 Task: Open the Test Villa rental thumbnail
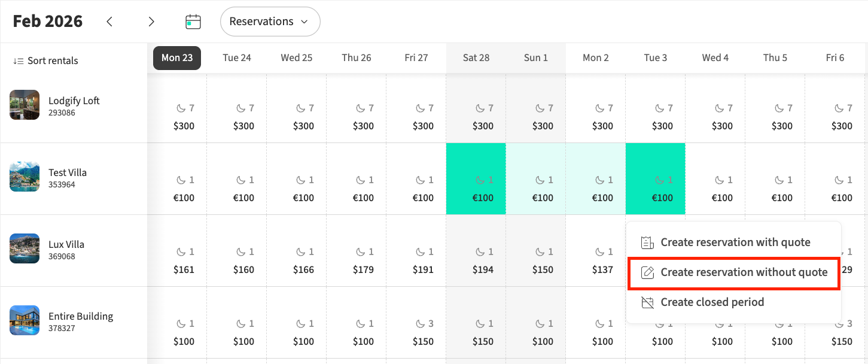[25, 177]
